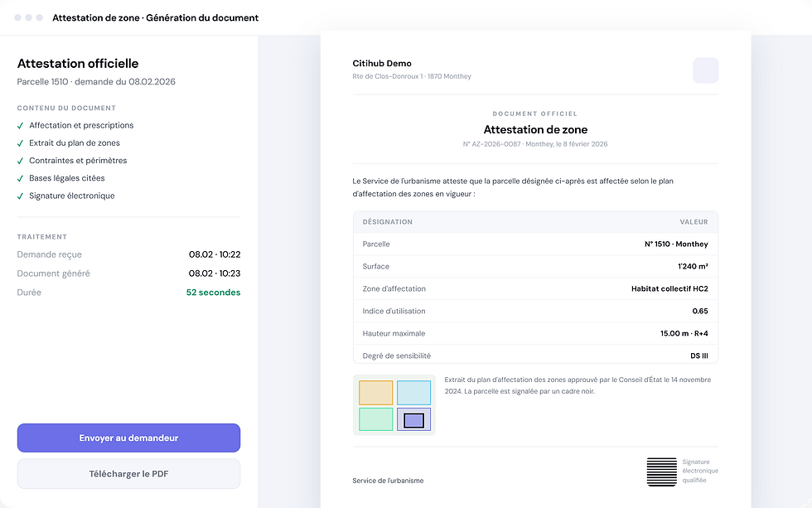The image size is (812, 508).
Task: Click the 'Service de l'urbanisme' footer text
Action: (388, 481)
